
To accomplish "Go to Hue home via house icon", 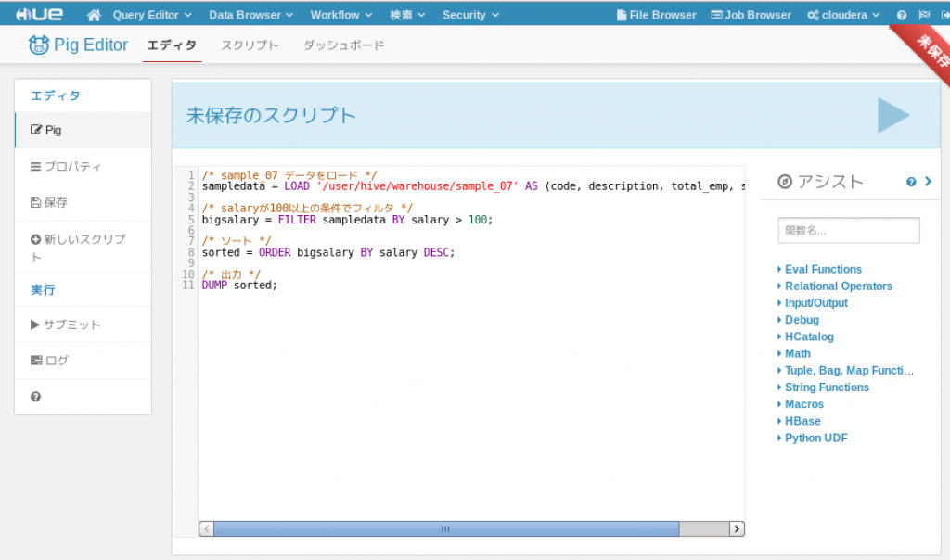I will pyautogui.click(x=94, y=15).
